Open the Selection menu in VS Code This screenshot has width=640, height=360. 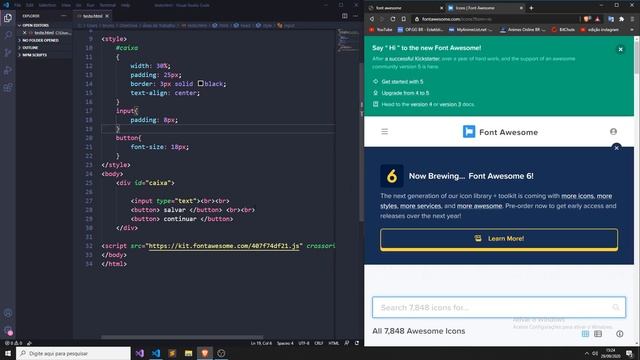pyautogui.click(x=47, y=5)
